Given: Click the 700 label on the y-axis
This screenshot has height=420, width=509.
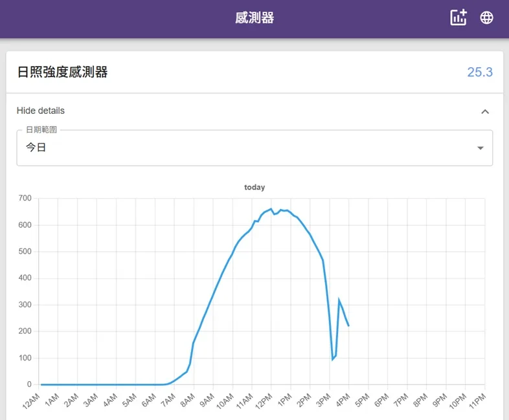Looking at the screenshot, I should coord(25,198).
